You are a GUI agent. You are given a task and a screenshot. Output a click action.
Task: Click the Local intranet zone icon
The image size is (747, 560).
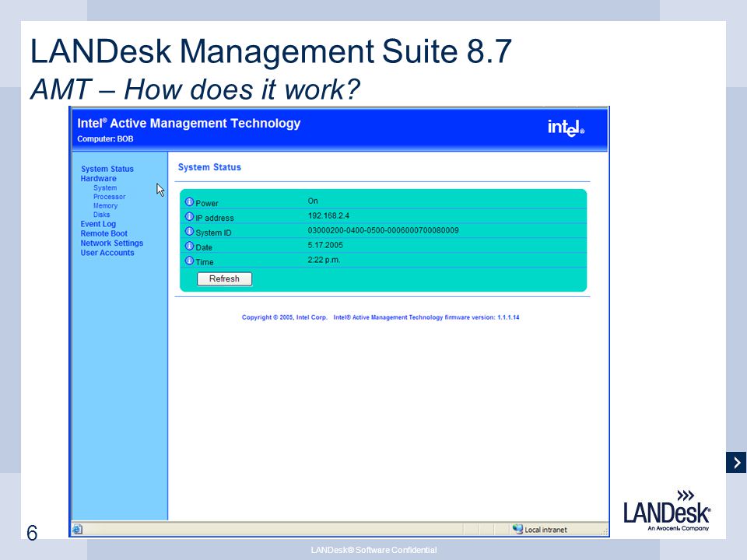click(517, 529)
